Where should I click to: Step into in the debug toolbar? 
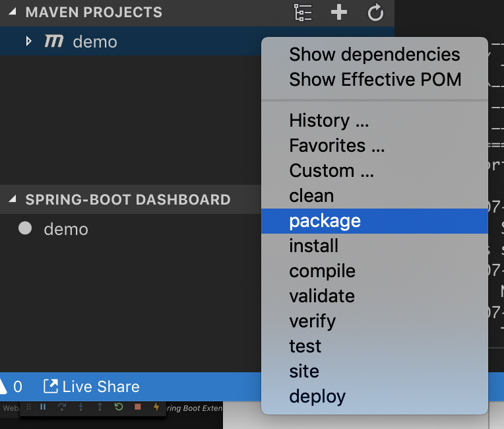point(80,407)
